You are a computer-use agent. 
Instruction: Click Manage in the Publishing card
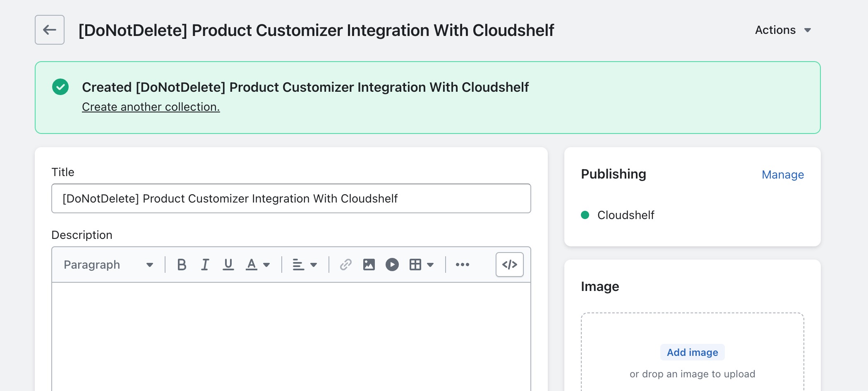click(783, 175)
